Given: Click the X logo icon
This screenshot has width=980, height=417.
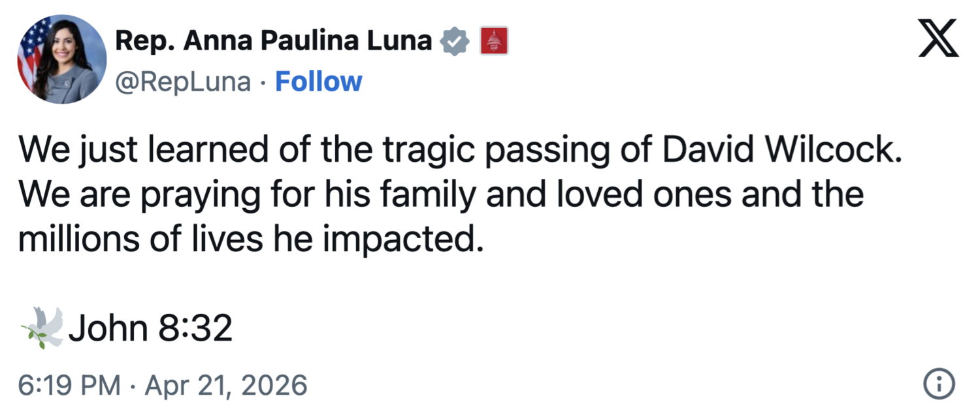Looking at the screenshot, I should [938, 39].
